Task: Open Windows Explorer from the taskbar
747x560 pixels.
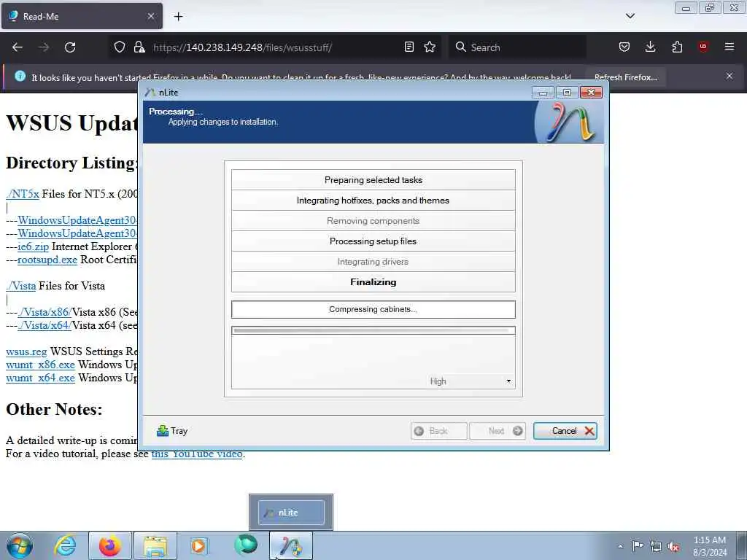Action: pyautogui.click(x=155, y=545)
